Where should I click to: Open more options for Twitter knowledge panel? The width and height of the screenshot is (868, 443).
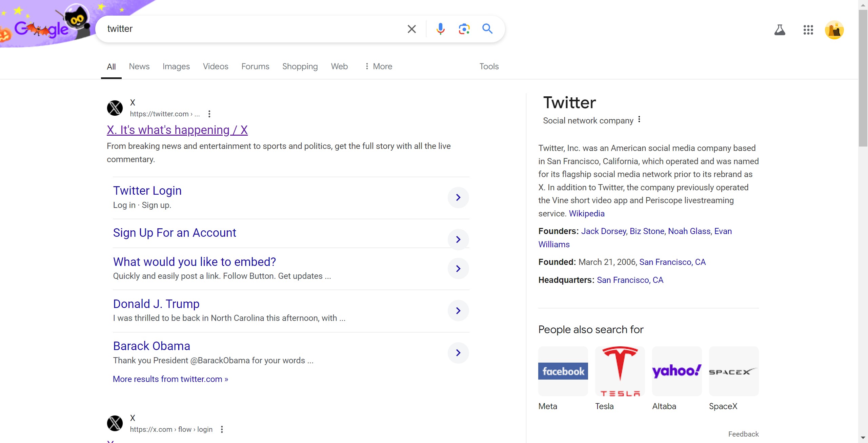coord(639,119)
